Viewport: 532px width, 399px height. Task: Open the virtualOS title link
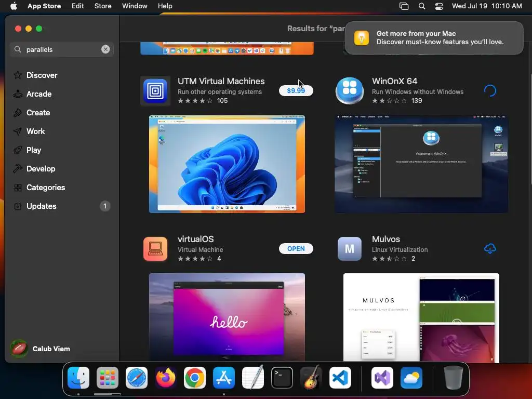coord(196,239)
